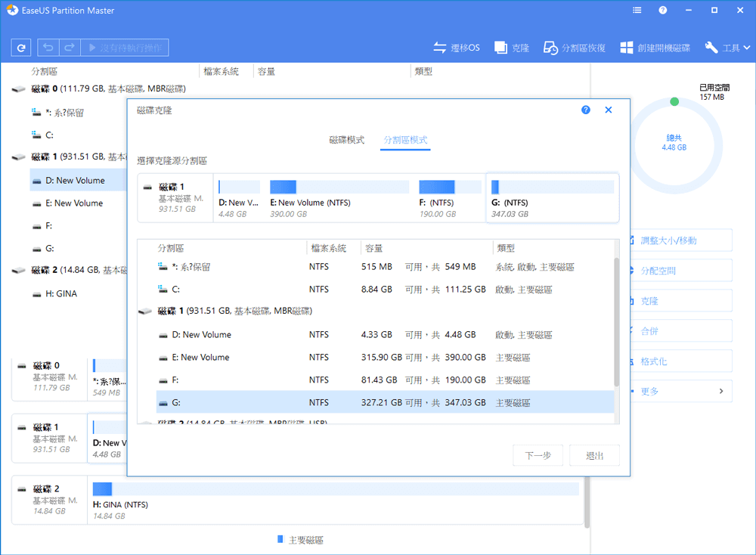This screenshot has width=756, height=555.
Task: Click the refresh icon in the toolbar
Action: [x=21, y=48]
